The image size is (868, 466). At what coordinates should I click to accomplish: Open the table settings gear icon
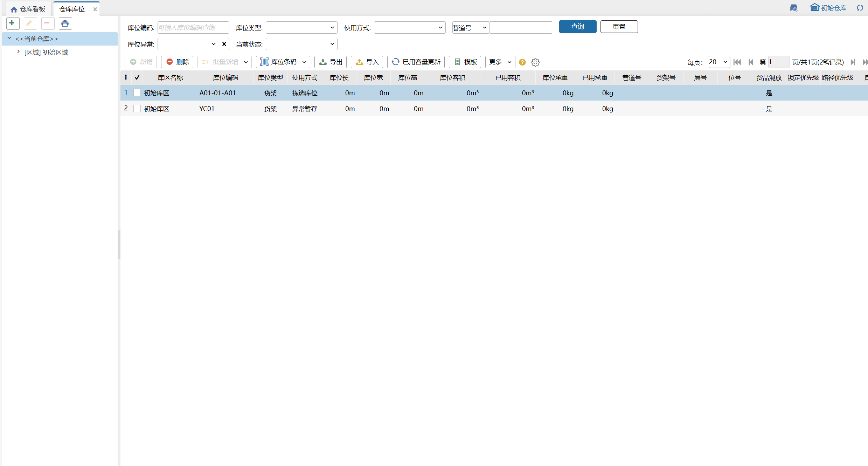[x=535, y=62]
